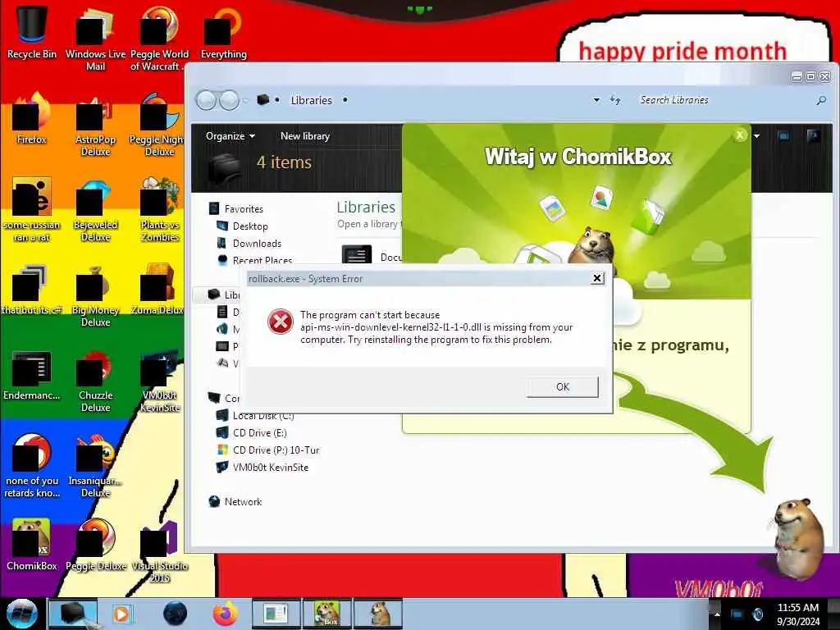
Task: Toggle the Explorer preview pane button
Action: tap(783, 136)
